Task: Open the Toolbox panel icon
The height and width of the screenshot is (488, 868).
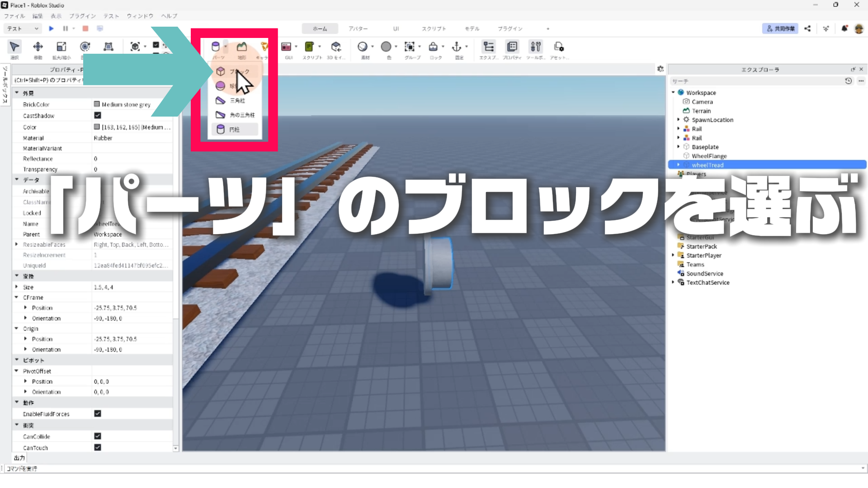Action: 535,47
